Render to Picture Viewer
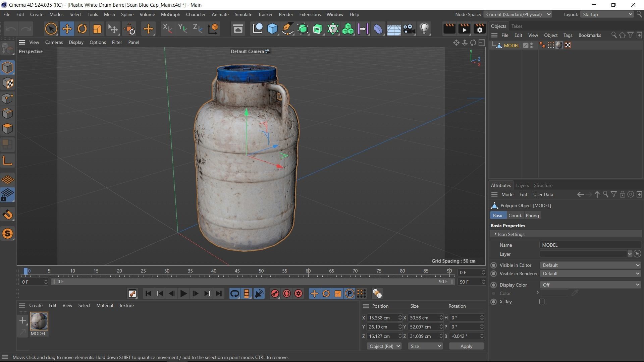644x362 pixels. tap(464, 29)
